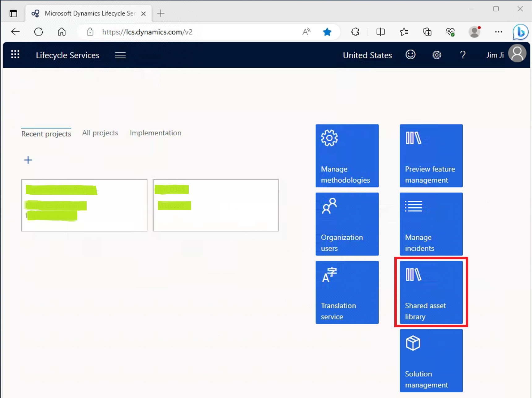Image resolution: width=532 pixels, height=398 pixels.
Task: Open the browser Extensions puzzle icon
Action: pyautogui.click(x=355, y=32)
